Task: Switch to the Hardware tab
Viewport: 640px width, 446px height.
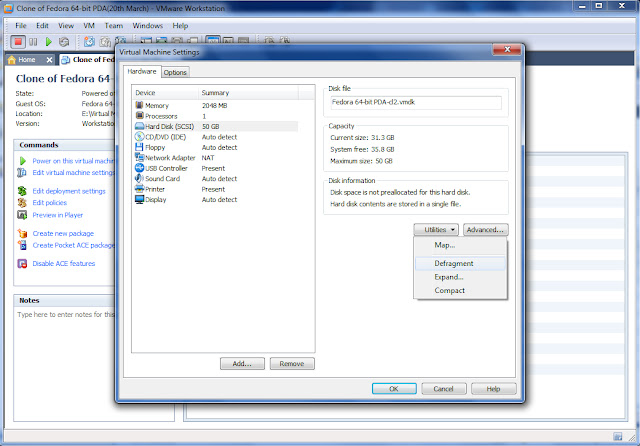Action: (142, 71)
